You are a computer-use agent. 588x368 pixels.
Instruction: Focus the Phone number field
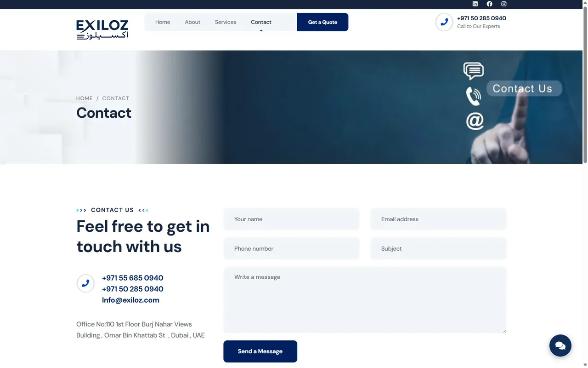(x=291, y=248)
